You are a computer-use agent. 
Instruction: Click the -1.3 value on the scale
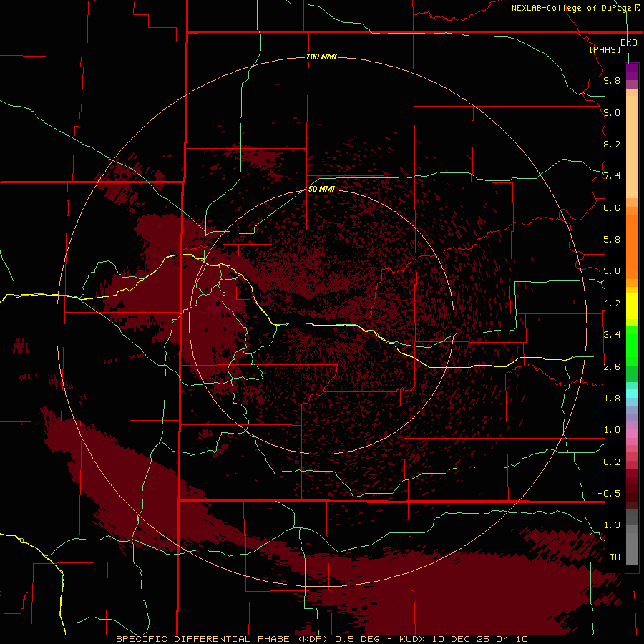pyautogui.click(x=609, y=525)
